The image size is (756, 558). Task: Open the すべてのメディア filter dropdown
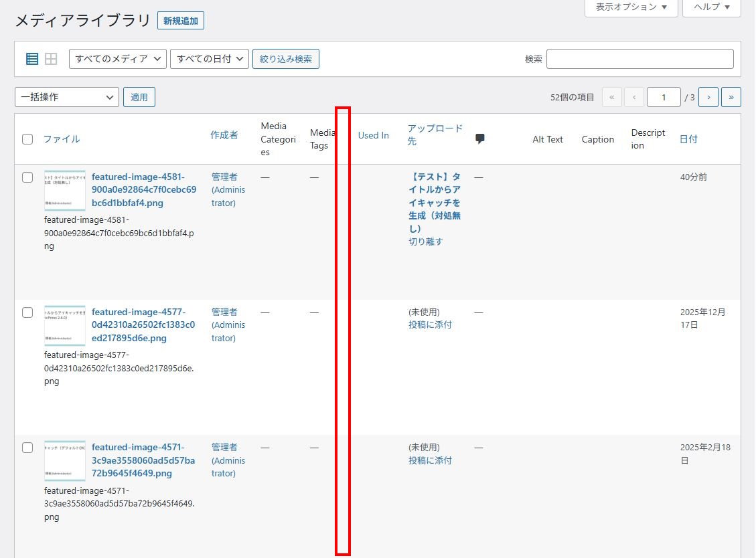coord(118,59)
